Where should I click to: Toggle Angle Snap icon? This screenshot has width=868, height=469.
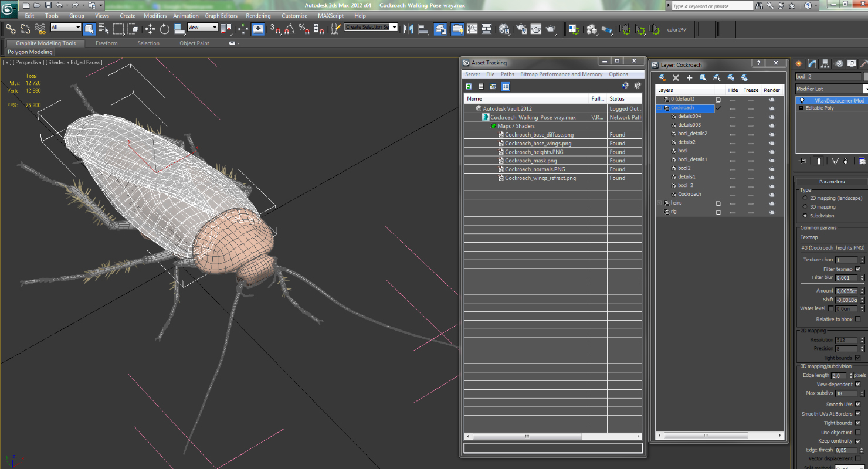[289, 28]
